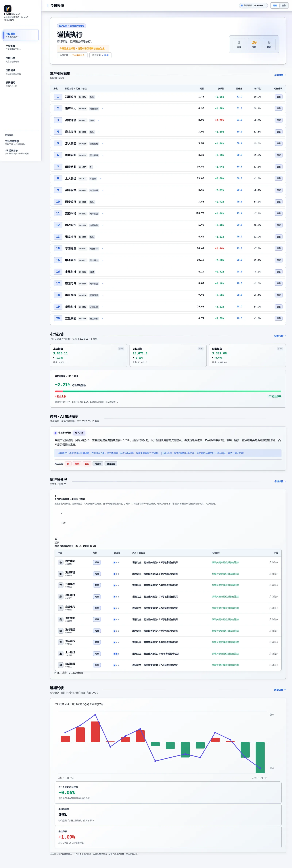Open 个股推荐 in the sidebar
Viewport: 292px width, 868px height.
[x=21, y=48]
